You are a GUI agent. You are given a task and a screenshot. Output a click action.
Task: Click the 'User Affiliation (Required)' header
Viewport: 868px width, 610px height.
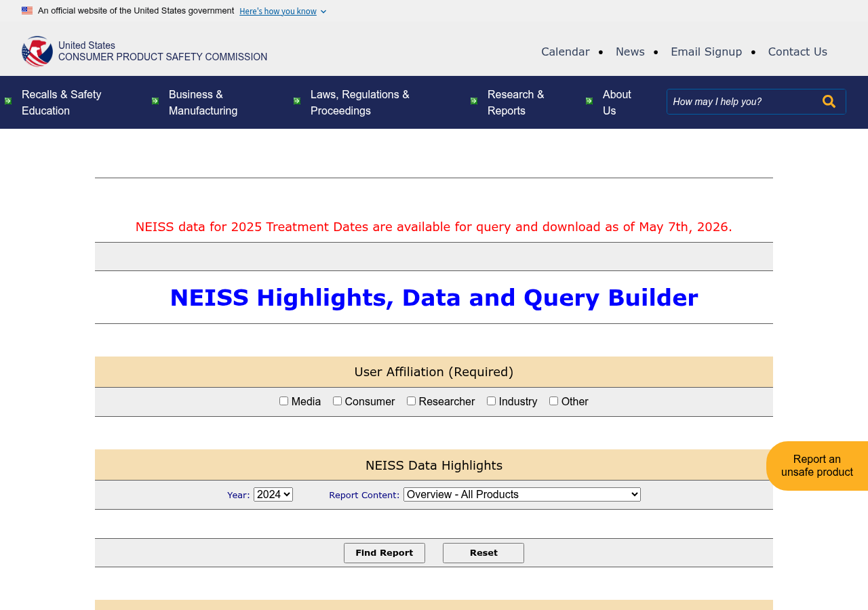click(434, 372)
